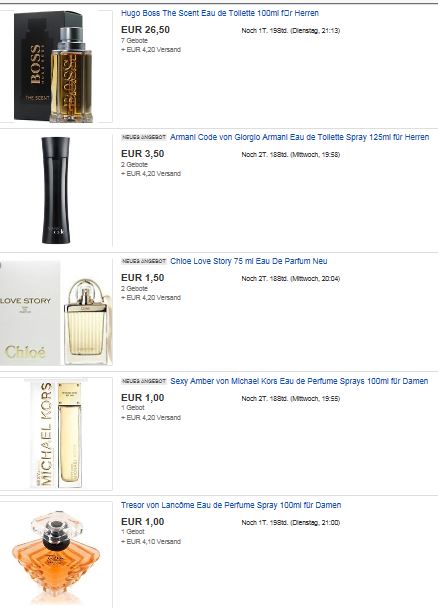Open the Chloe Love Story 75 ml listing title
438x608 pixels.
pos(248,261)
